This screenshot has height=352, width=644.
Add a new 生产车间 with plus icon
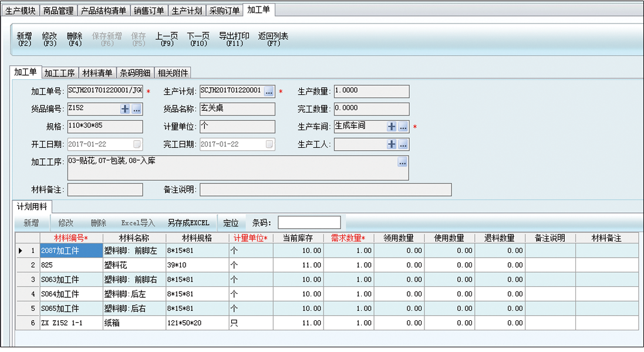tap(392, 127)
